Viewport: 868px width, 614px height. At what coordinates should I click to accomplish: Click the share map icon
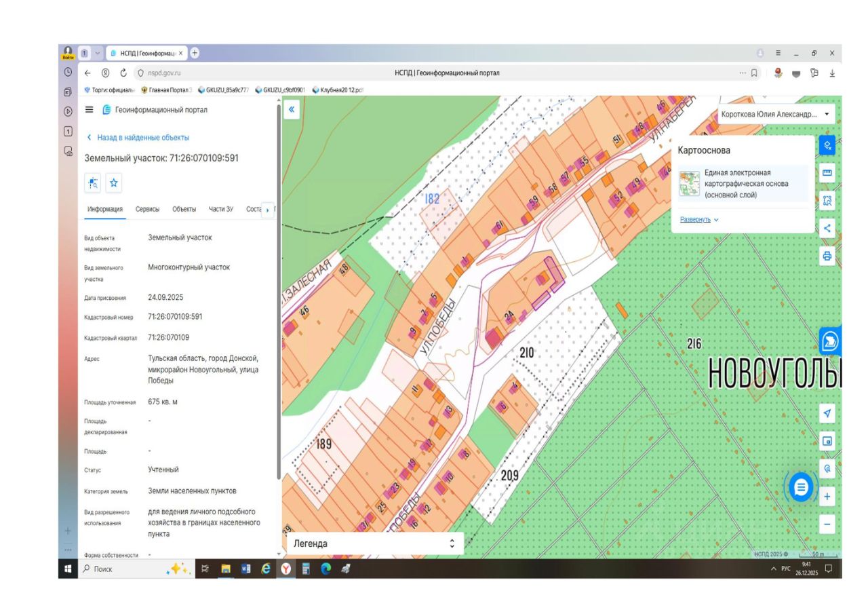pyautogui.click(x=827, y=228)
